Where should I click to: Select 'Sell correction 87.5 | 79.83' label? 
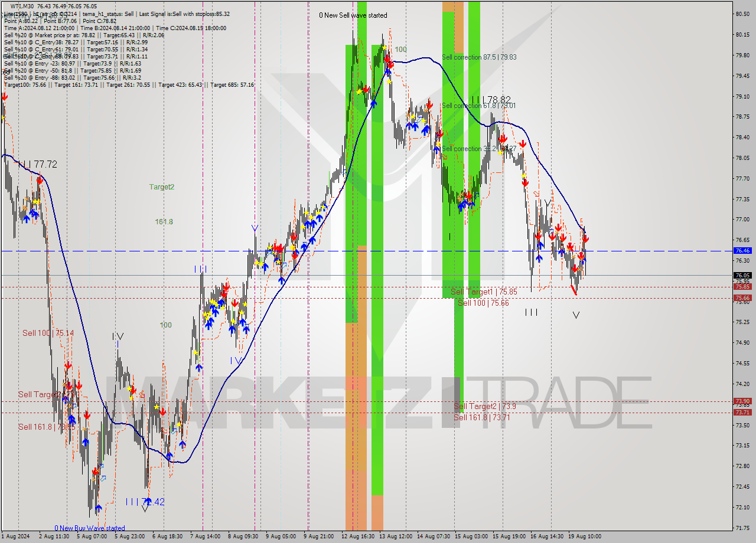point(479,57)
